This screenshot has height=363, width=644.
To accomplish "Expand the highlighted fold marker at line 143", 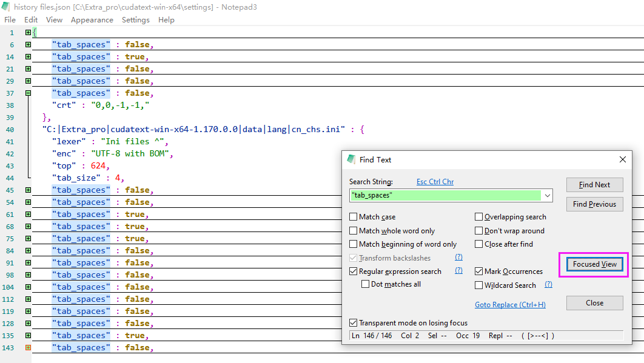I will coord(28,348).
